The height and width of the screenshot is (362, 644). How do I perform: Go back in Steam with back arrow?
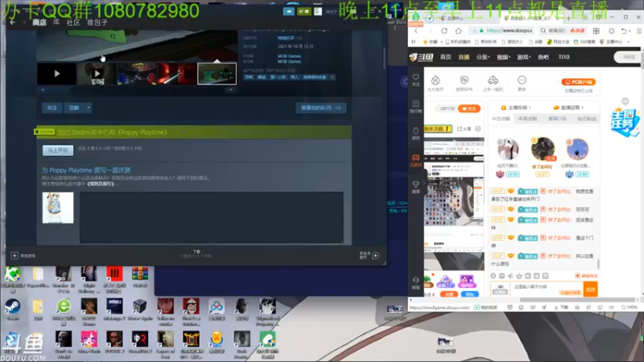click(x=12, y=23)
